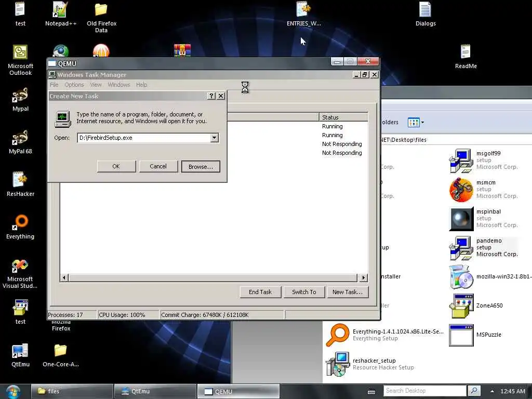Click OK in Create New Task
This screenshot has height=399, width=532.
116,167
